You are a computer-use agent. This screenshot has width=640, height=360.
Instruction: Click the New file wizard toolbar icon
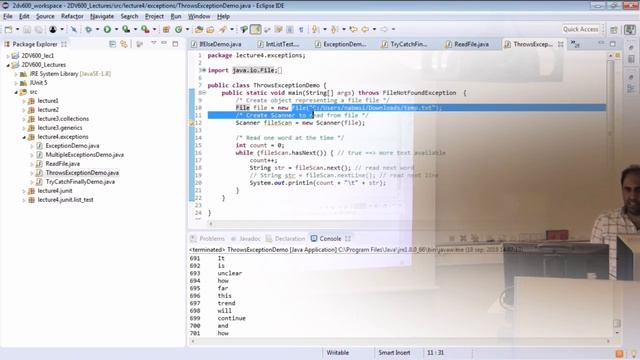tap(9, 29)
